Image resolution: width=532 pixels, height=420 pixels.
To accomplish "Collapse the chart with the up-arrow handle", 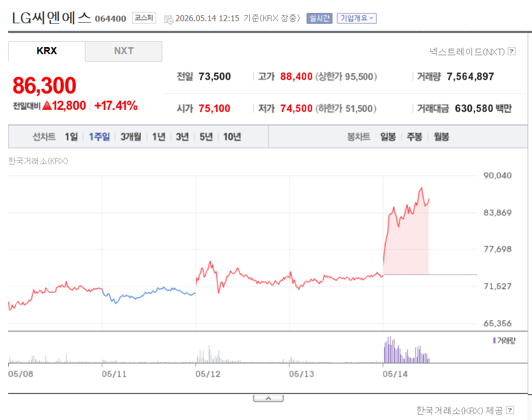I will click(268, 398).
